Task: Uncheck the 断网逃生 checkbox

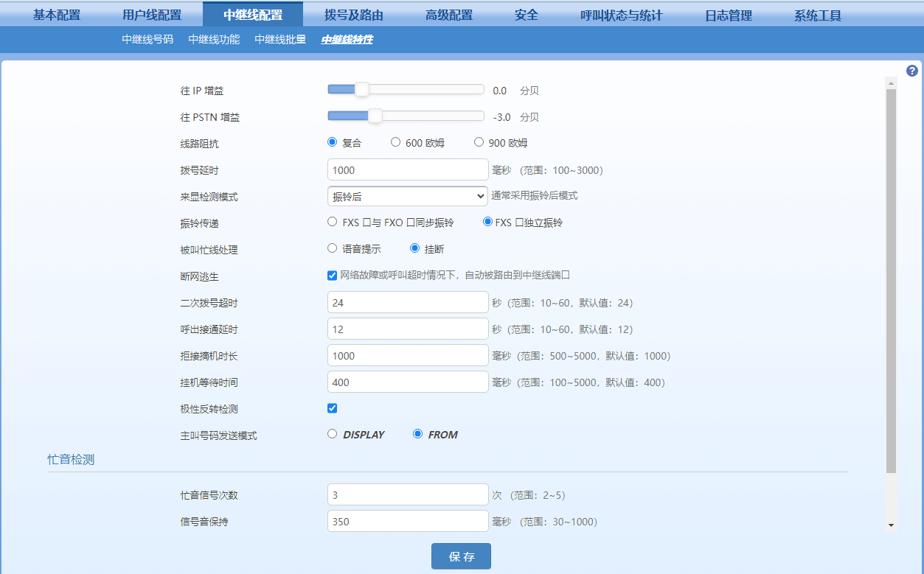Action: (332, 275)
